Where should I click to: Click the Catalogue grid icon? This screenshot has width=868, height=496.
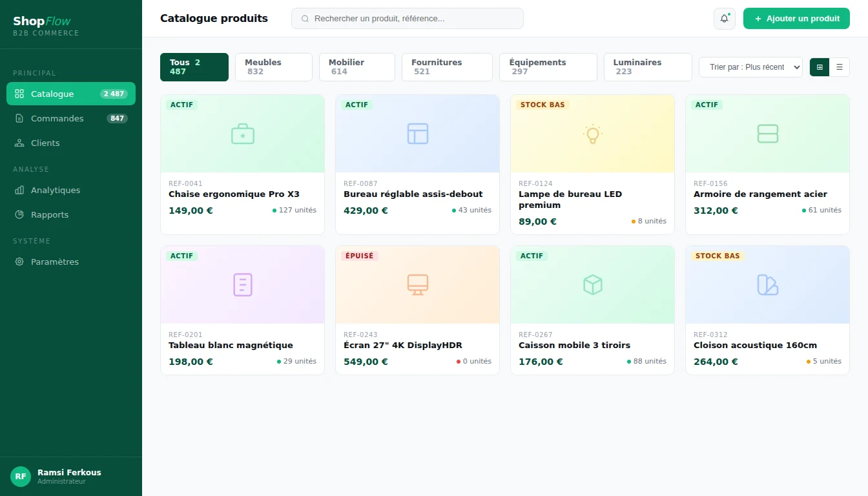19,94
